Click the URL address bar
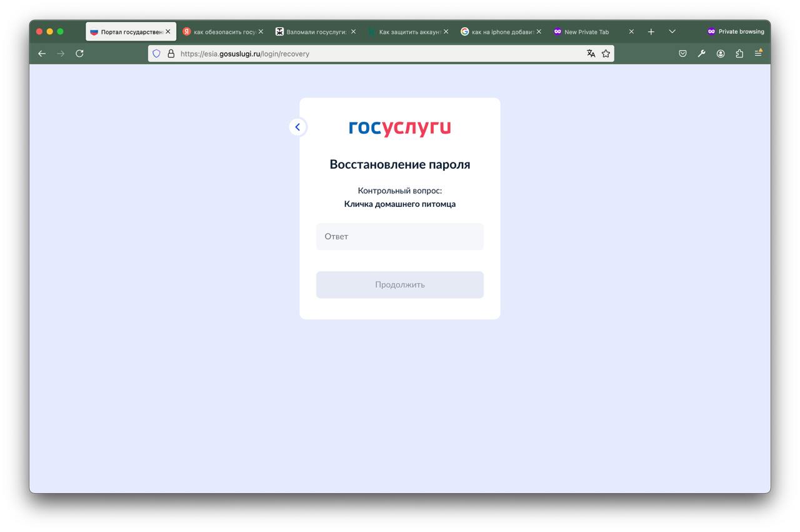 381,54
